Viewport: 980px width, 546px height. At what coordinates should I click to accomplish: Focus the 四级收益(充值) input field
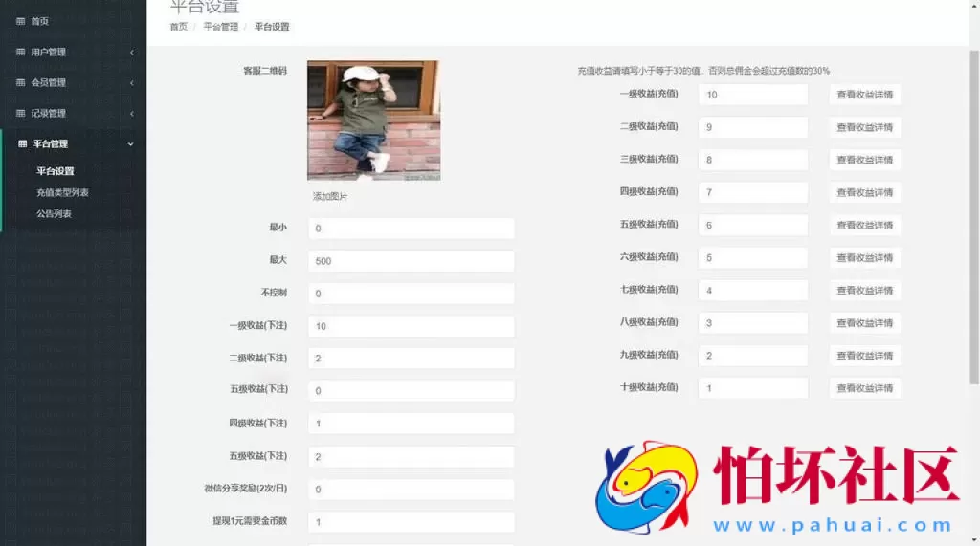click(x=753, y=192)
